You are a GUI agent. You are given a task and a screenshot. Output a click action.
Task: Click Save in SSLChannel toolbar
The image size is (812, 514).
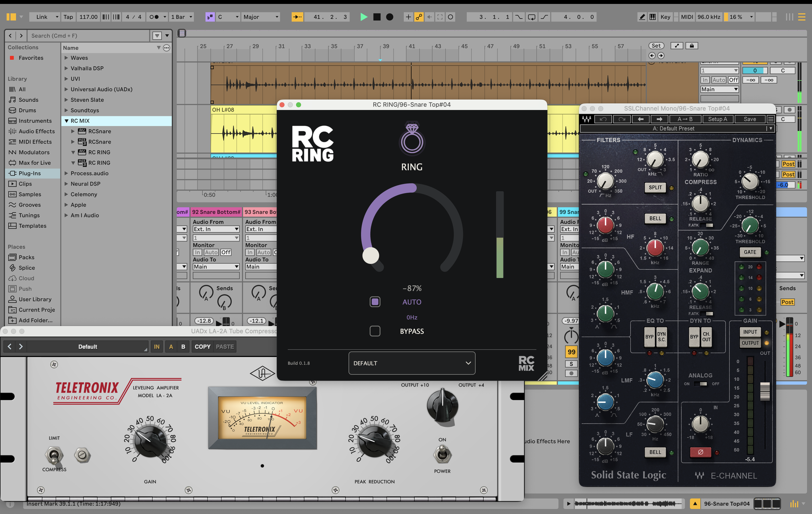pyautogui.click(x=750, y=119)
